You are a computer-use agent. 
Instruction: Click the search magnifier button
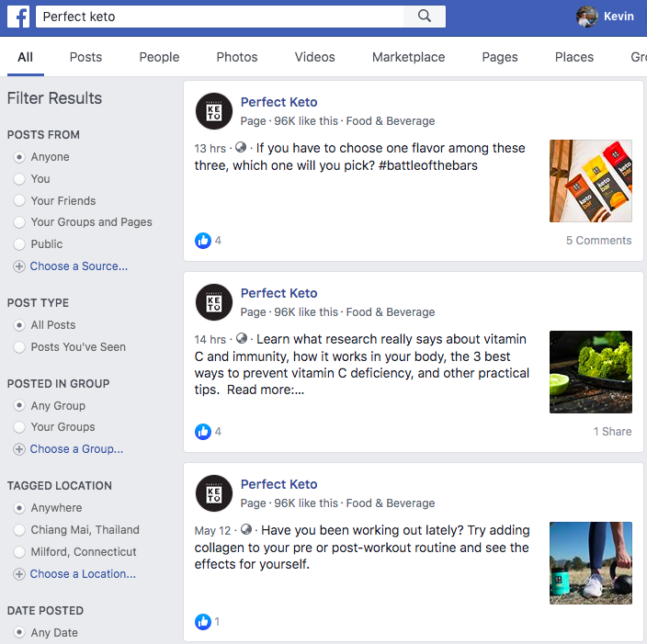425,17
